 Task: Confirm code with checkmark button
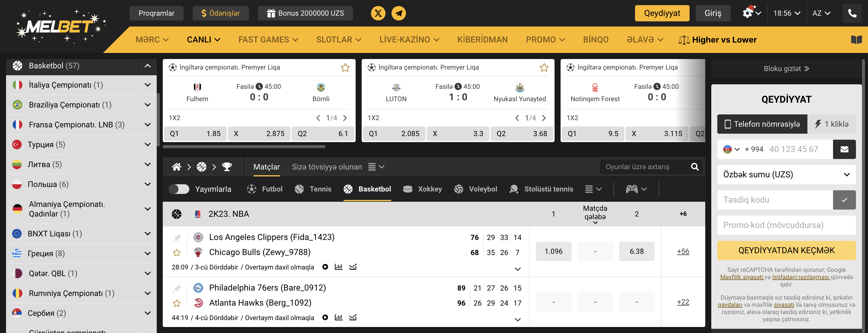[x=844, y=200]
